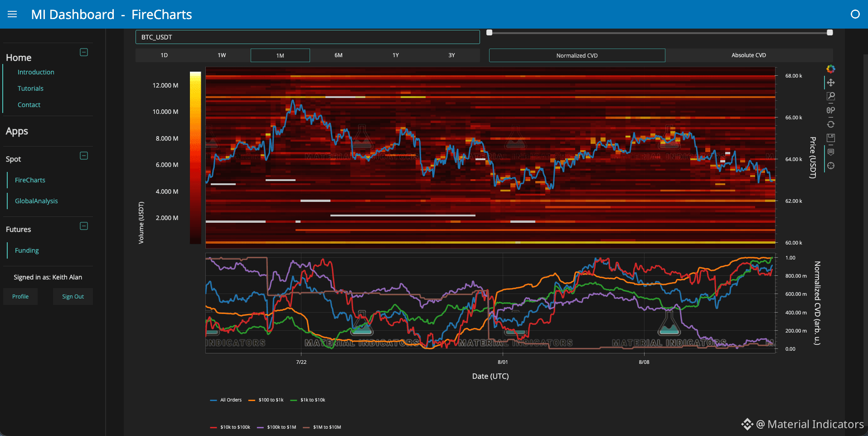
Task: Open the hamburger navigation menu
Action: pos(12,15)
